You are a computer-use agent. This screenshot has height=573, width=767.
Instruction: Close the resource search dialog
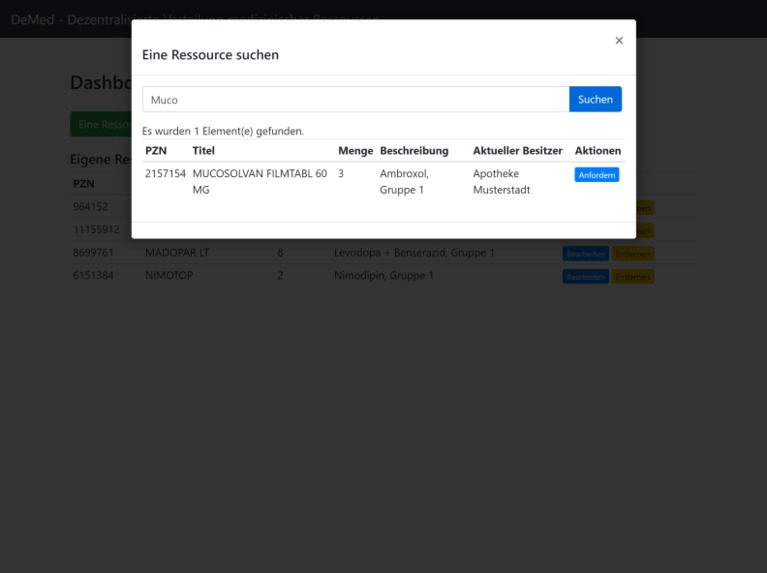tap(619, 41)
